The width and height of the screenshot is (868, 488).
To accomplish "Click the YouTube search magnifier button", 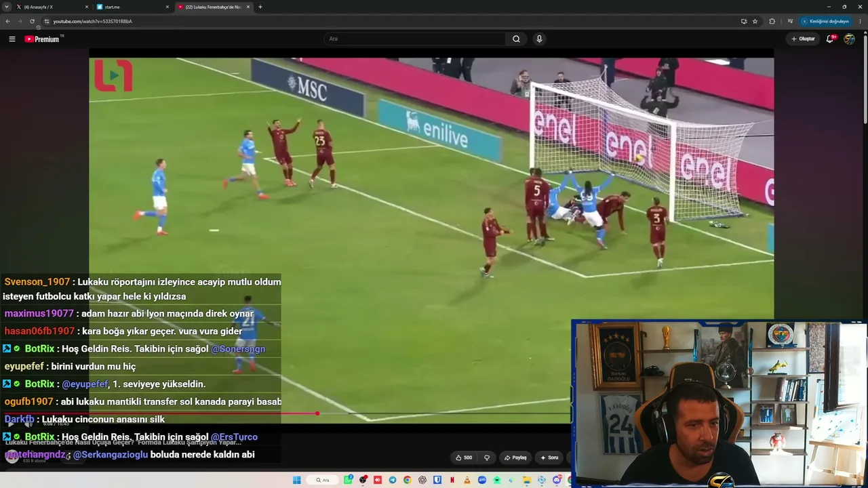I will (516, 39).
